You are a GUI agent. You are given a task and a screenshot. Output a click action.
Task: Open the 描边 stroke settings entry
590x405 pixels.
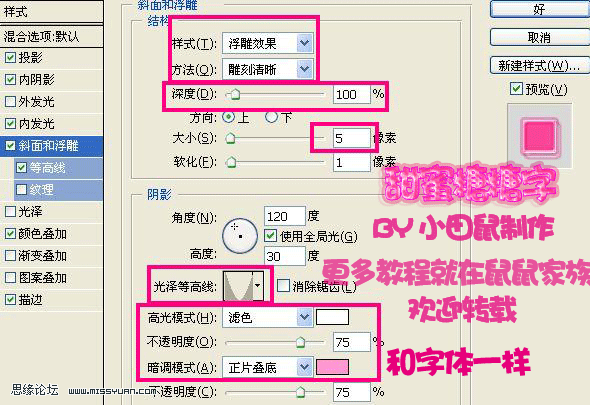pos(30,300)
